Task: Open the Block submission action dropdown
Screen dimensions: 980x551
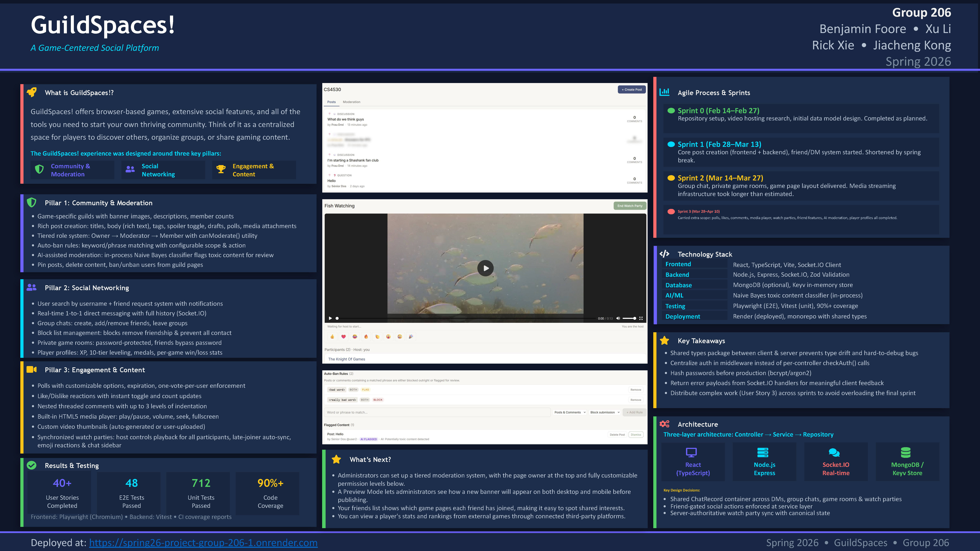Action: click(605, 412)
